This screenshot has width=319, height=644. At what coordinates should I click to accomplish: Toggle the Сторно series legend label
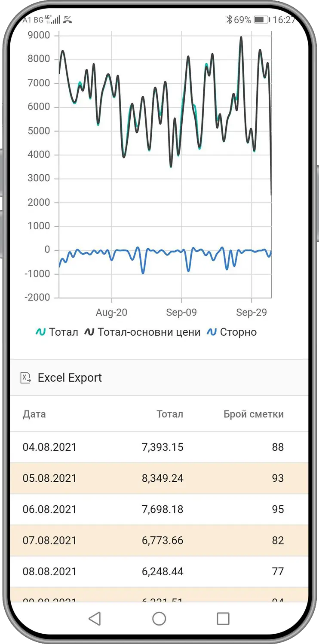[238, 332]
